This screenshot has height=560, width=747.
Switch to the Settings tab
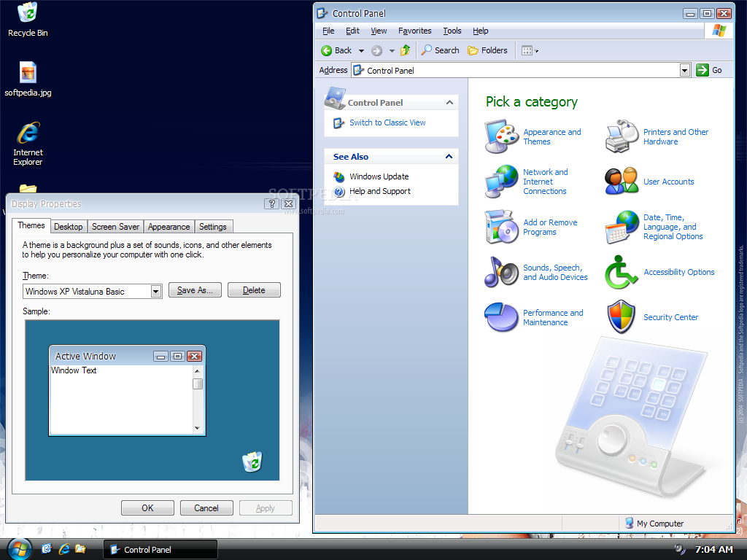click(213, 227)
